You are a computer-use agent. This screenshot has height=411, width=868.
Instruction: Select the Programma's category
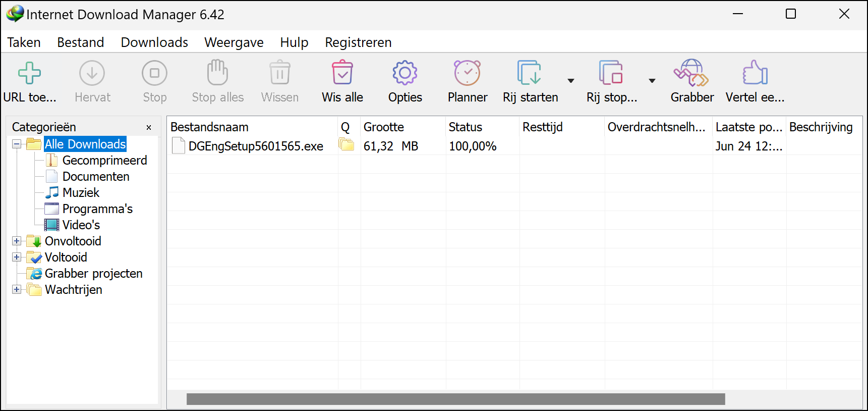tap(97, 209)
